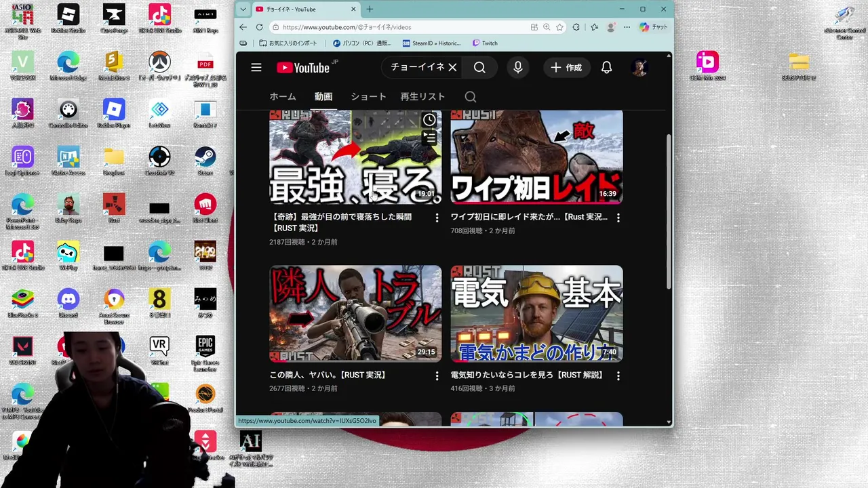The image size is (868, 488).
Task: Click Rust game desktop icon
Action: pyautogui.click(x=113, y=209)
